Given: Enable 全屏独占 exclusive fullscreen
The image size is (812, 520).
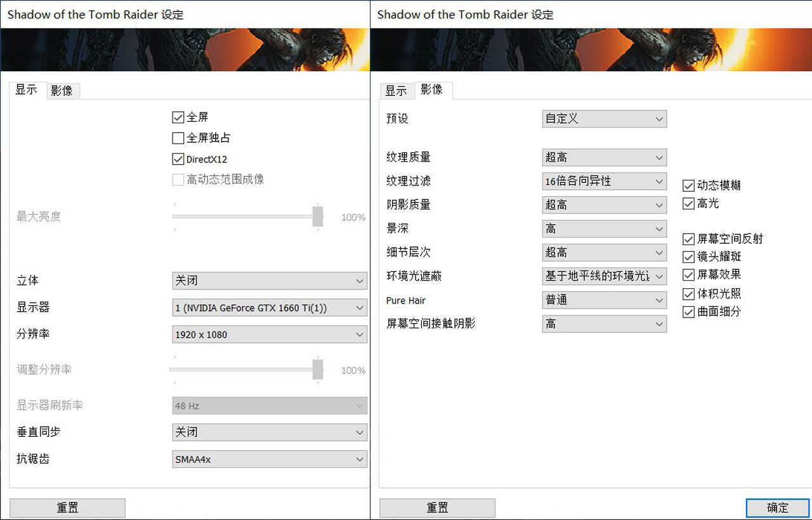Looking at the screenshot, I should pyautogui.click(x=178, y=138).
